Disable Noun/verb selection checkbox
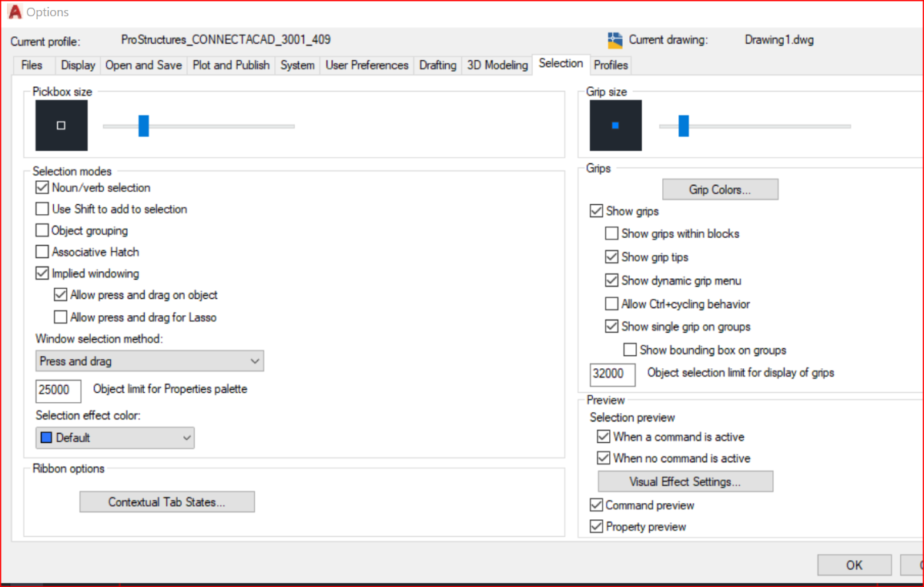Screen dimensions: 924x587 pyautogui.click(x=42, y=187)
